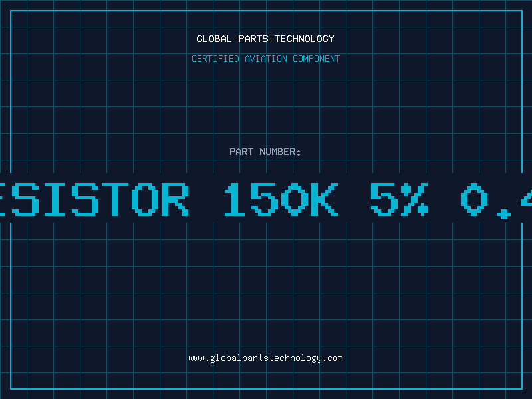Click the .com ending of the website address
This screenshot has height=399, width=532.
point(332,358)
